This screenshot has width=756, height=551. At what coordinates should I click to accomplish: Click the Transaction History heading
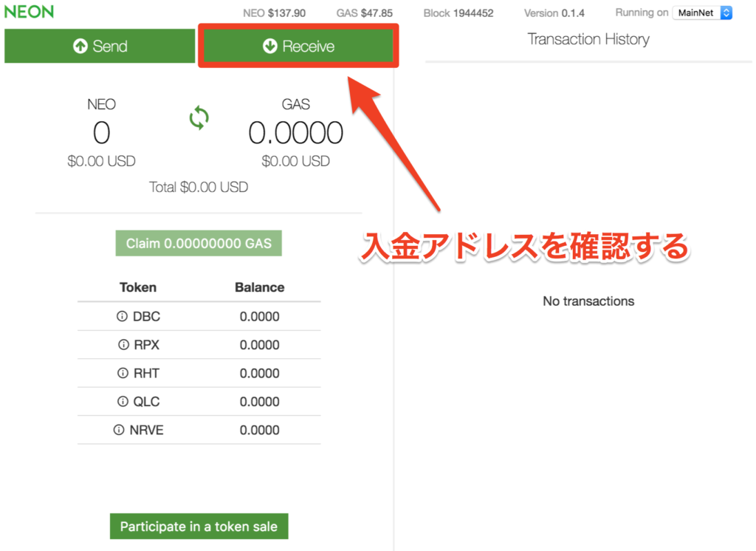coord(588,39)
